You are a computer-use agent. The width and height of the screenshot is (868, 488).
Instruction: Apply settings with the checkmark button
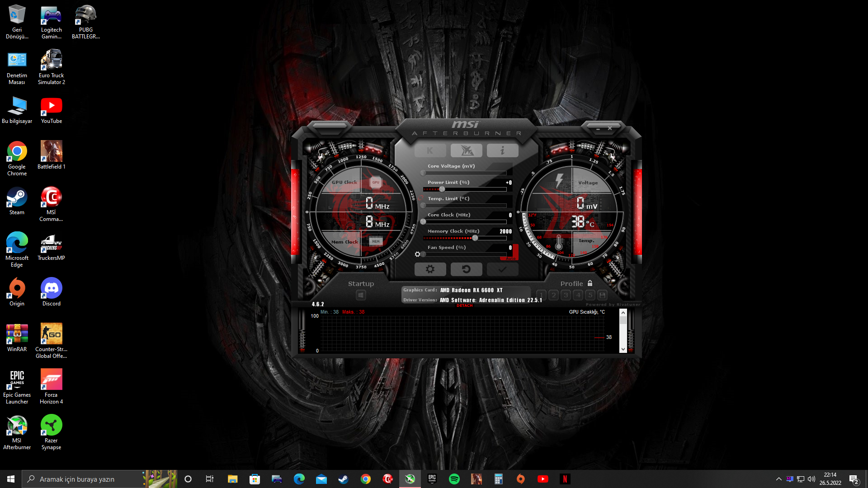[502, 269]
